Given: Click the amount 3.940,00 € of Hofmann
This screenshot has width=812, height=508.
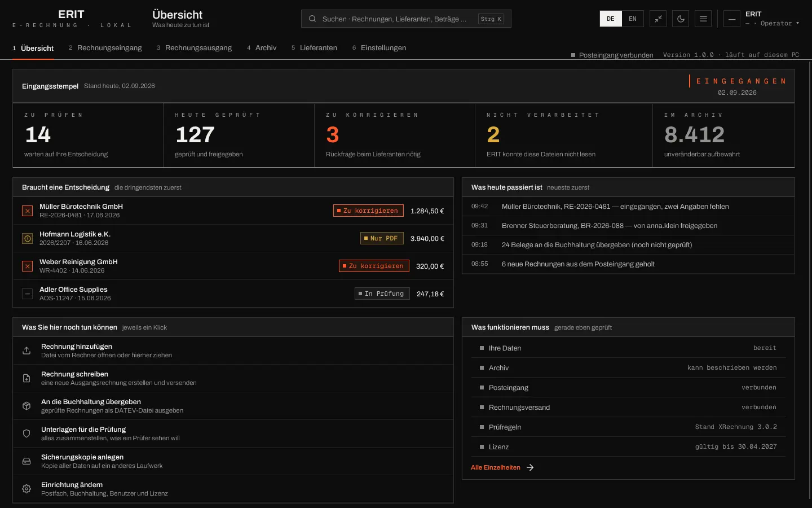Looking at the screenshot, I should pos(427,239).
